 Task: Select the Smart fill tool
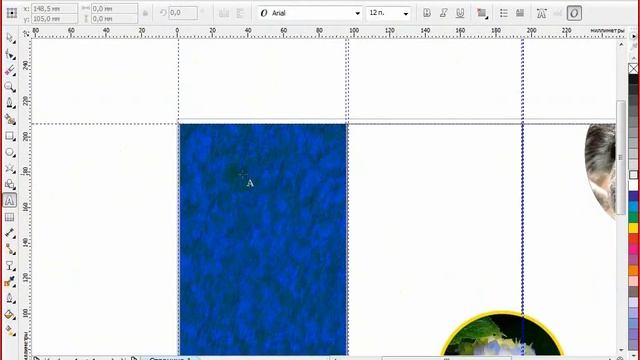click(10, 119)
